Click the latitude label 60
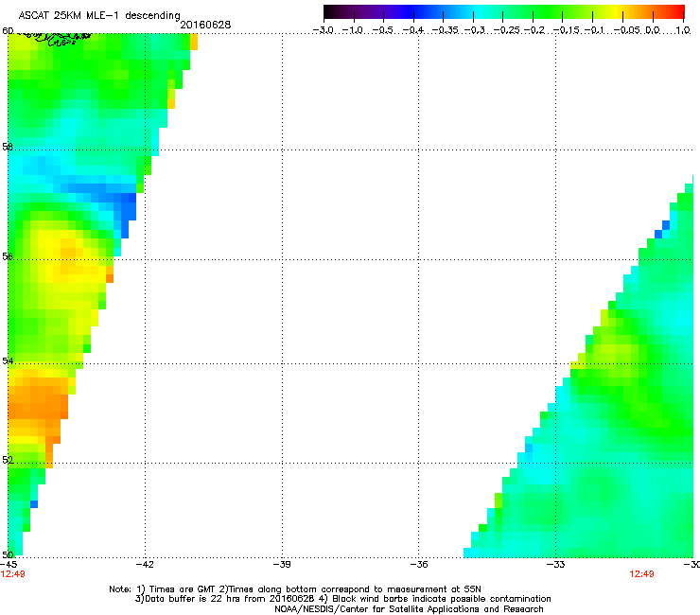700x615 pixels. [8, 31]
